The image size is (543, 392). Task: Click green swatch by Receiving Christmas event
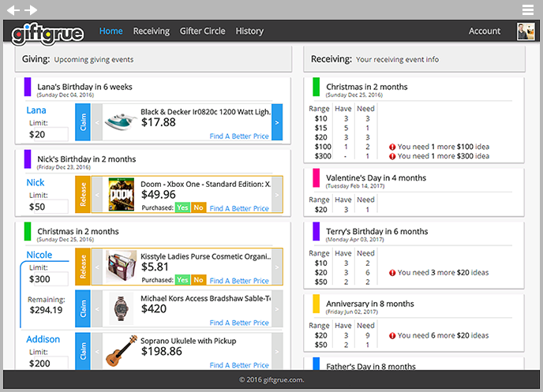click(316, 87)
